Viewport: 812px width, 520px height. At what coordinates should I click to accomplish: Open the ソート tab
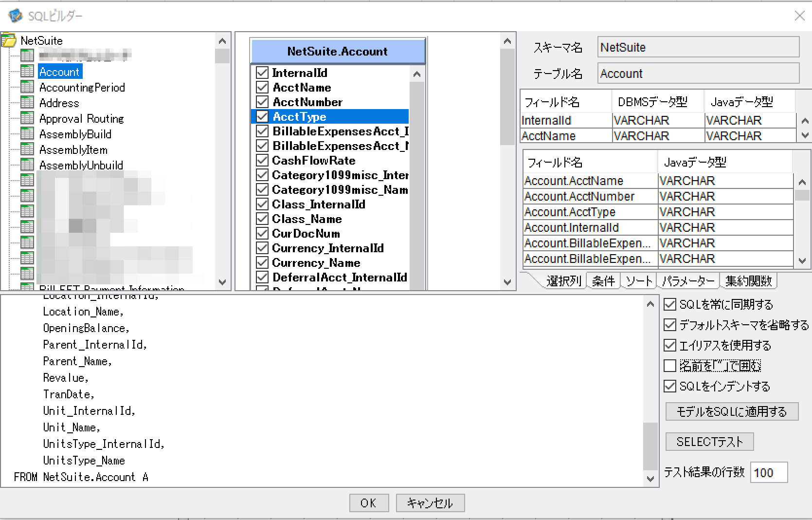638,281
